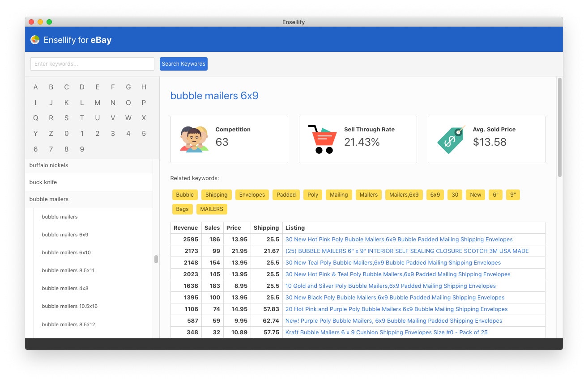Image resolution: width=588 pixels, height=383 pixels.
Task: Click the 6x9 related keyword tag
Action: (x=435, y=195)
